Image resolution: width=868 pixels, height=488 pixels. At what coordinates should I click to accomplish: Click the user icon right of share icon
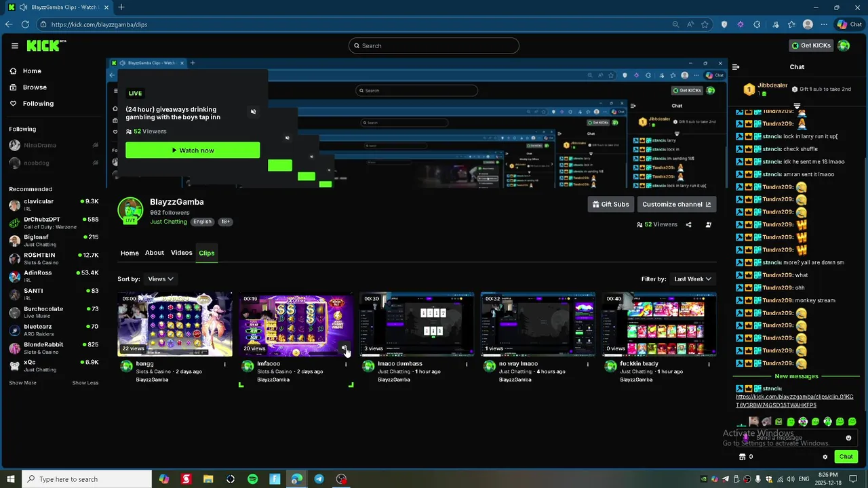point(709,224)
